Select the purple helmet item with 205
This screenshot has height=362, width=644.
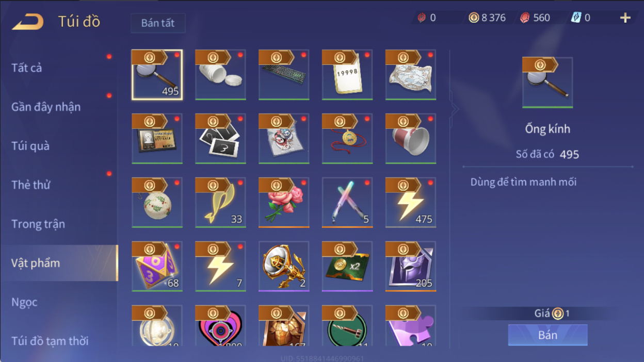click(x=411, y=267)
